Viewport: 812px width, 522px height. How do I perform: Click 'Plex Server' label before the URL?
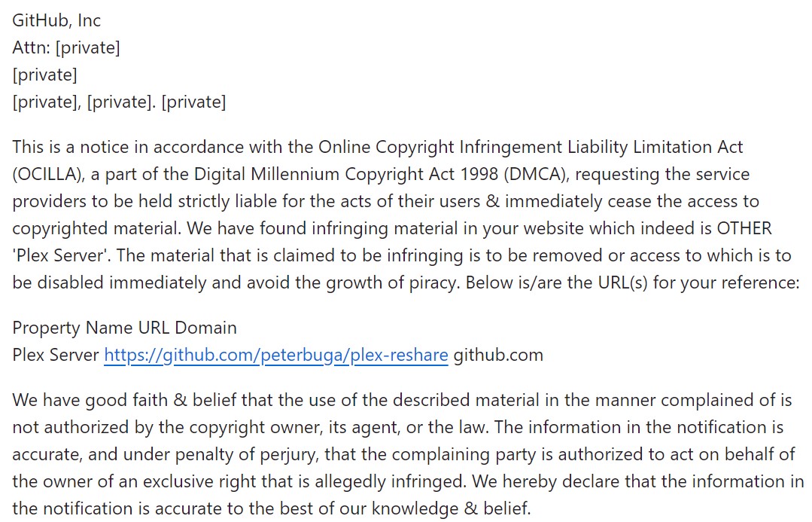56,355
